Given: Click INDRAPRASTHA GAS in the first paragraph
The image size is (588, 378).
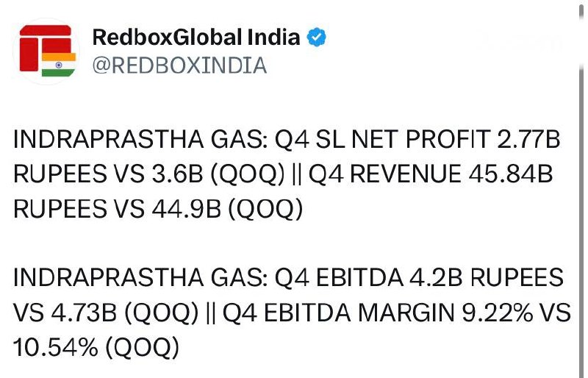Looking at the screenshot, I should click(x=140, y=139).
